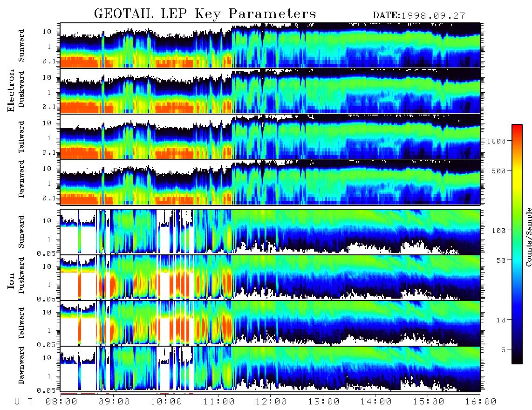
Task: Click the "U T" time axis label
Action: (23, 402)
